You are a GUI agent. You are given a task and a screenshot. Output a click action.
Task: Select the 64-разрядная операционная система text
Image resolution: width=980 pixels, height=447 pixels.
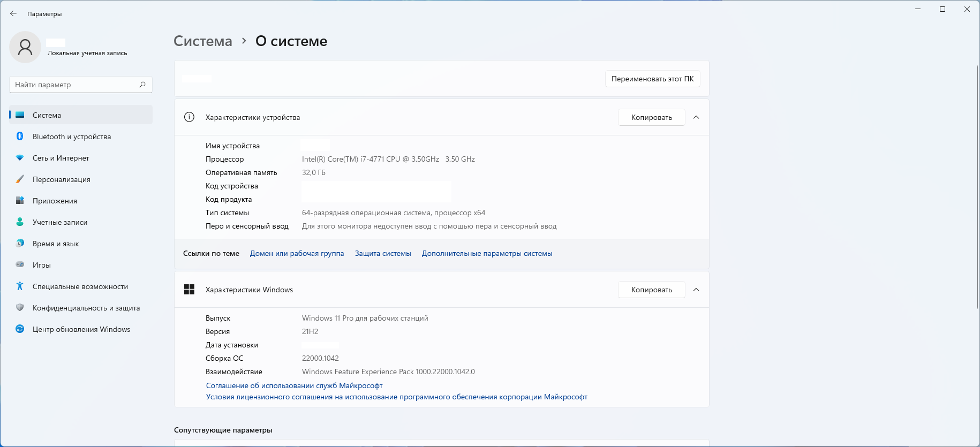394,213
